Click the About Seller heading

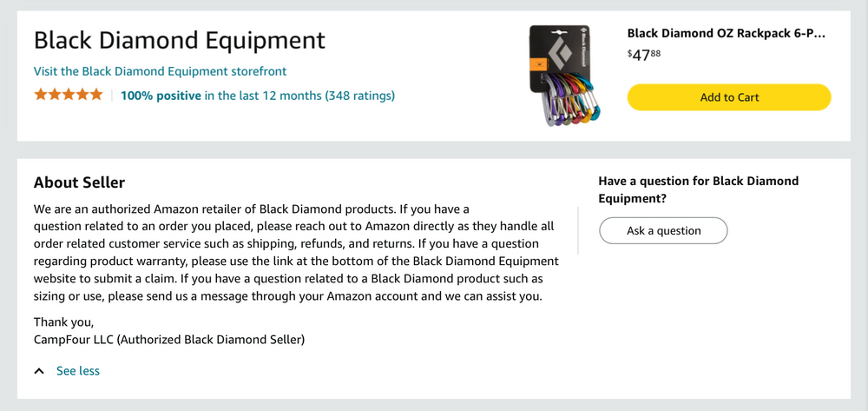[x=79, y=182]
